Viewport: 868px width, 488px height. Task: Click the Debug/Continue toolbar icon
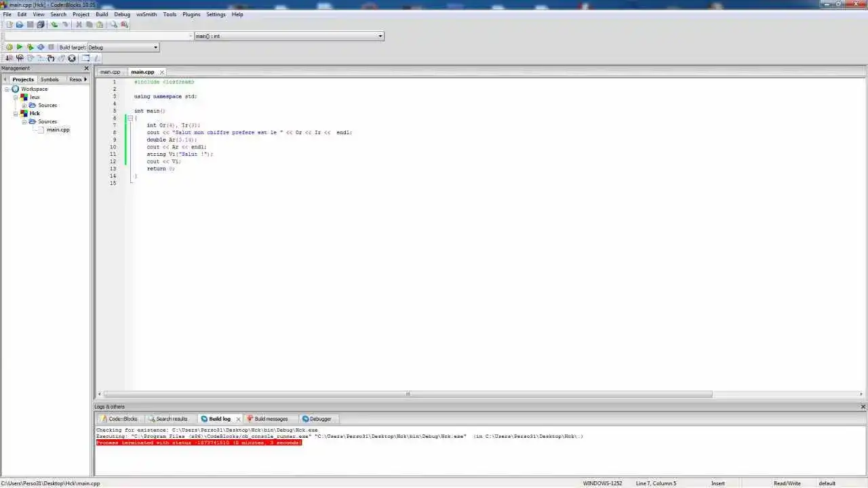(x=9, y=58)
